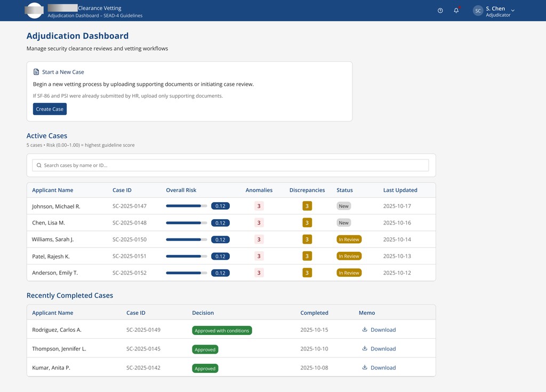Image resolution: width=546 pixels, height=392 pixels.
Task: Open Johnson, Michael R. case row
Action: 56,206
